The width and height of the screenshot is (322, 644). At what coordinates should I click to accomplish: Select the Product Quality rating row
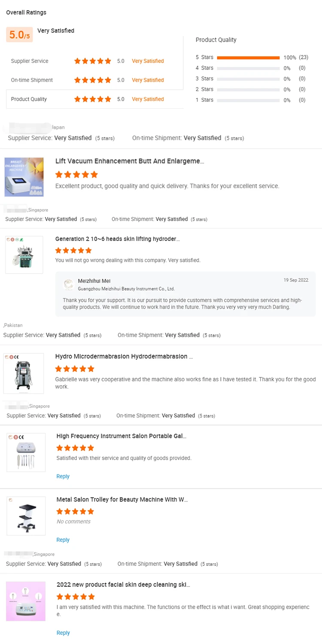(94, 99)
